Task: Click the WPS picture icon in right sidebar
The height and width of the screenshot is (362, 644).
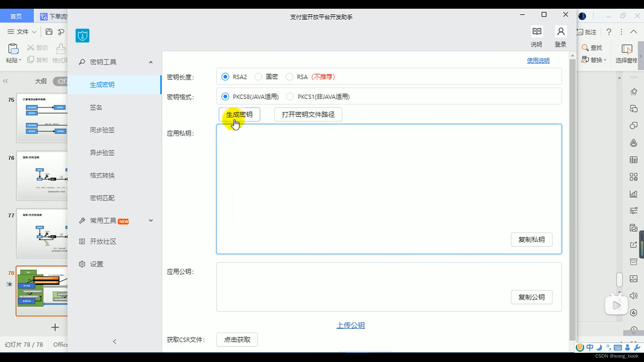Action: click(634, 279)
